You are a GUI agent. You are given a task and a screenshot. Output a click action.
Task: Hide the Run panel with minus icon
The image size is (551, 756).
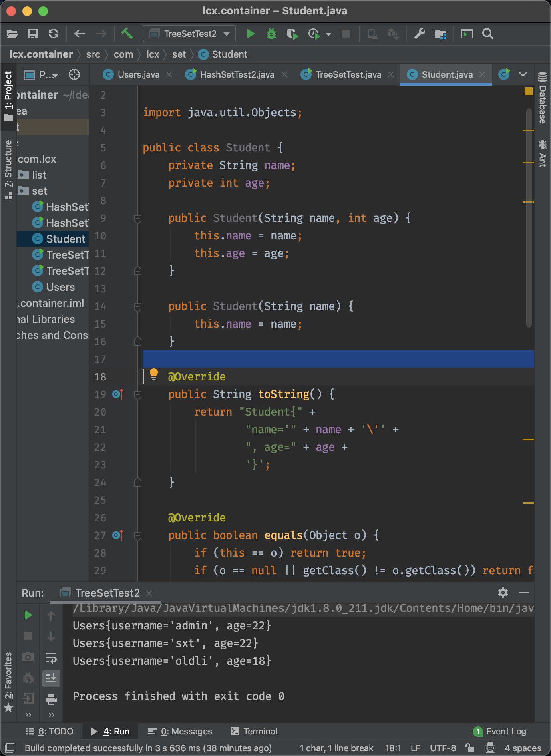point(523,592)
